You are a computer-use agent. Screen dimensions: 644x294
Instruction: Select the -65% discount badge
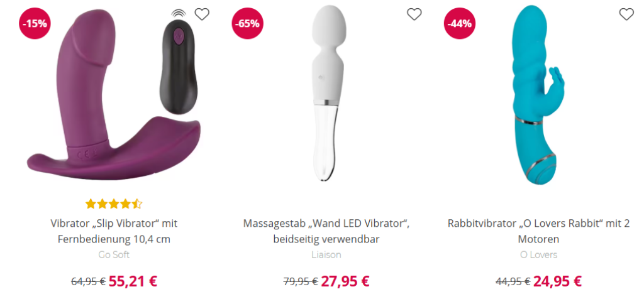[x=247, y=23]
